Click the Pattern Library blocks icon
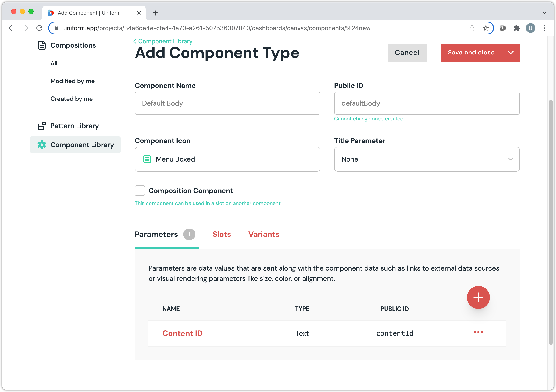The image size is (556, 392). tap(42, 126)
